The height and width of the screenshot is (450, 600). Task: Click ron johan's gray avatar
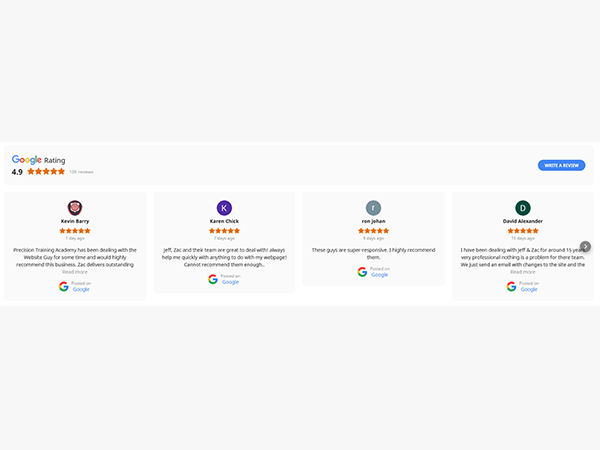tap(373, 208)
